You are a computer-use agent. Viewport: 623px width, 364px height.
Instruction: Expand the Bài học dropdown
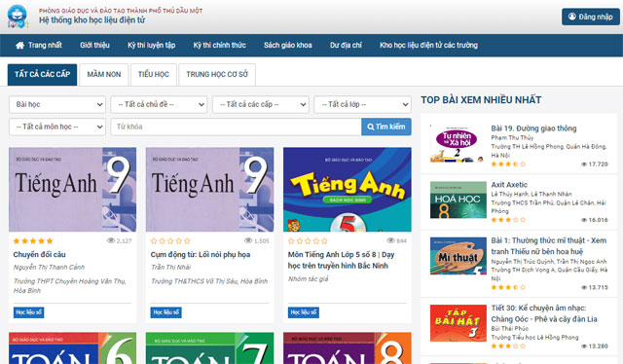(57, 104)
